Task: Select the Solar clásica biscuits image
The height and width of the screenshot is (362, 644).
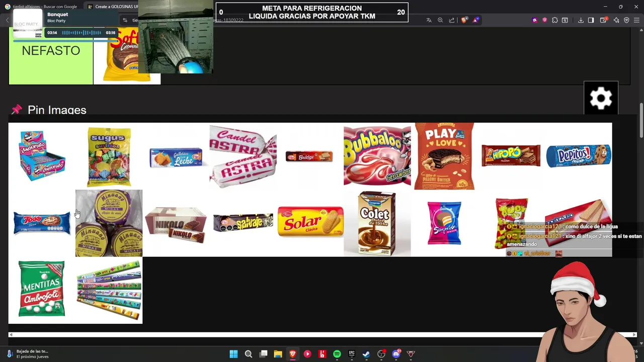Action: (310, 223)
